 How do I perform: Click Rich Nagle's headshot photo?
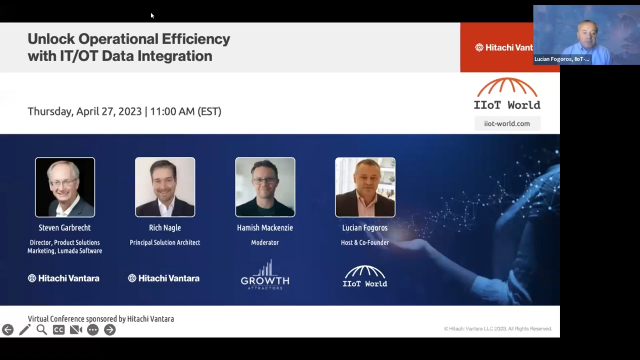pyautogui.click(x=165, y=187)
